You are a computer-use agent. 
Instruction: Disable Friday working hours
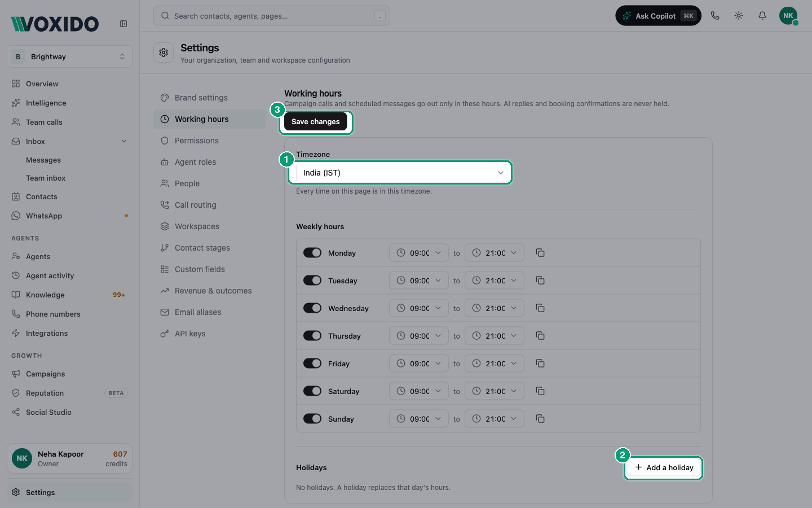point(312,364)
